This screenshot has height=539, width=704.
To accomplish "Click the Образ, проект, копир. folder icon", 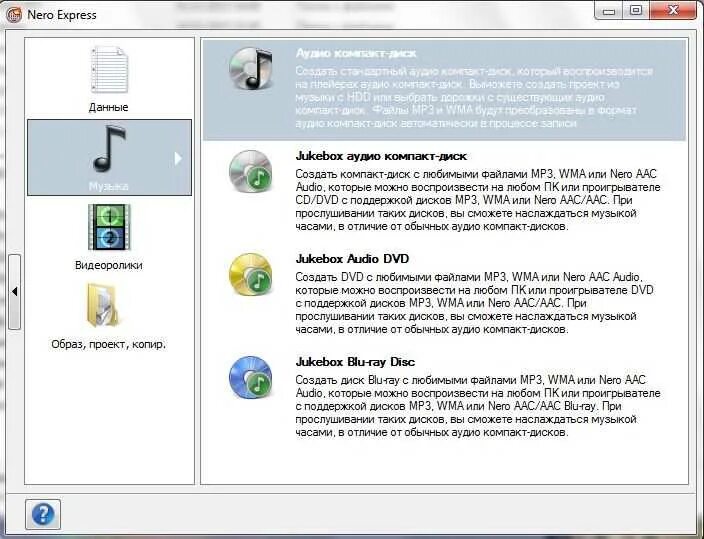I will tap(103, 305).
